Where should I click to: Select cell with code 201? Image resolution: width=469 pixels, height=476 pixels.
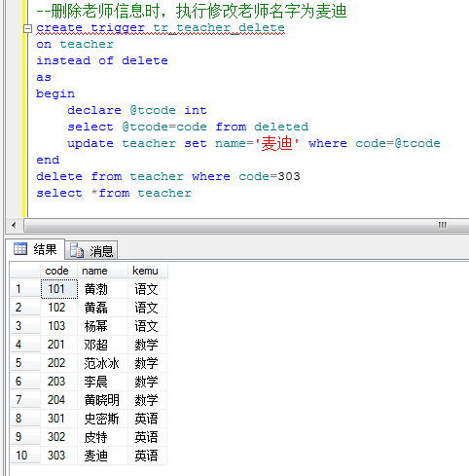tap(59, 345)
